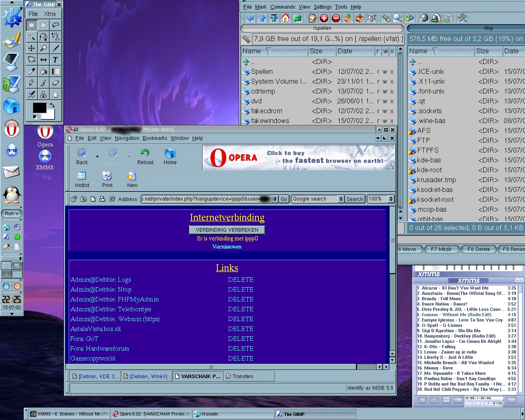Select the GIMP intelligent scissors tool
The height and width of the screenshot is (420, 525).
click(x=55, y=37)
